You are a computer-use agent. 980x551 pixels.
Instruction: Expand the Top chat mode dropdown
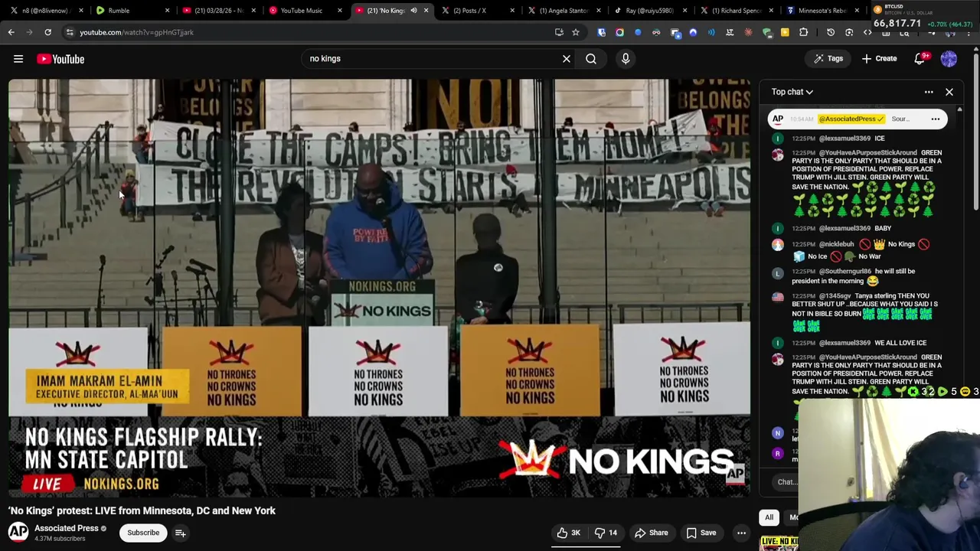tap(792, 92)
